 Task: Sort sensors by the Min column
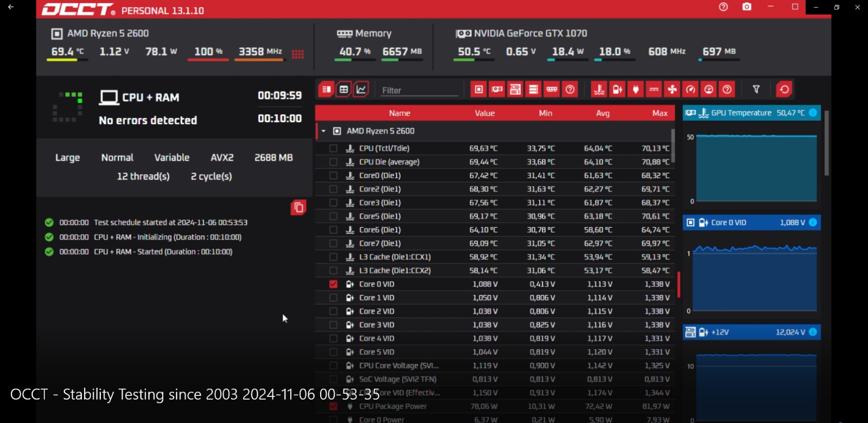point(545,113)
